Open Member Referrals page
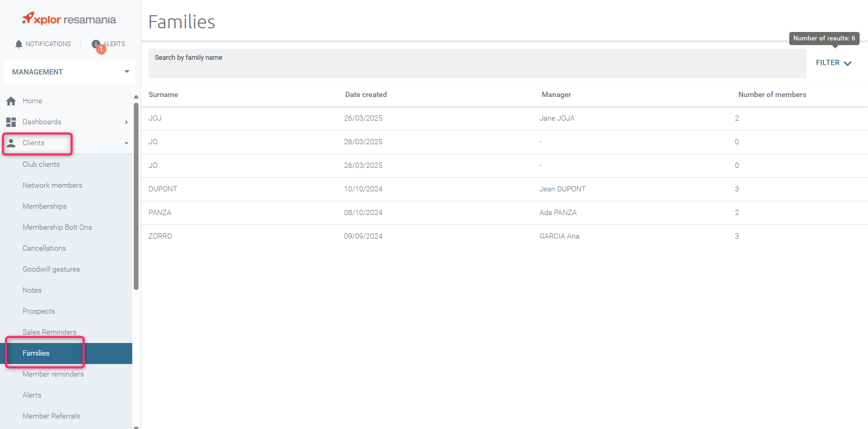This screenshot has width=868, height=429. point(51,416)
